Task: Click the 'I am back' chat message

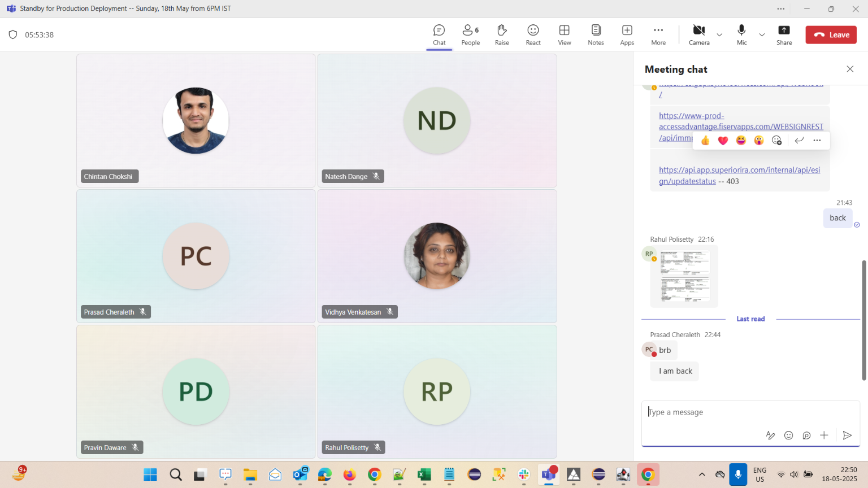Action: point(675,371)
